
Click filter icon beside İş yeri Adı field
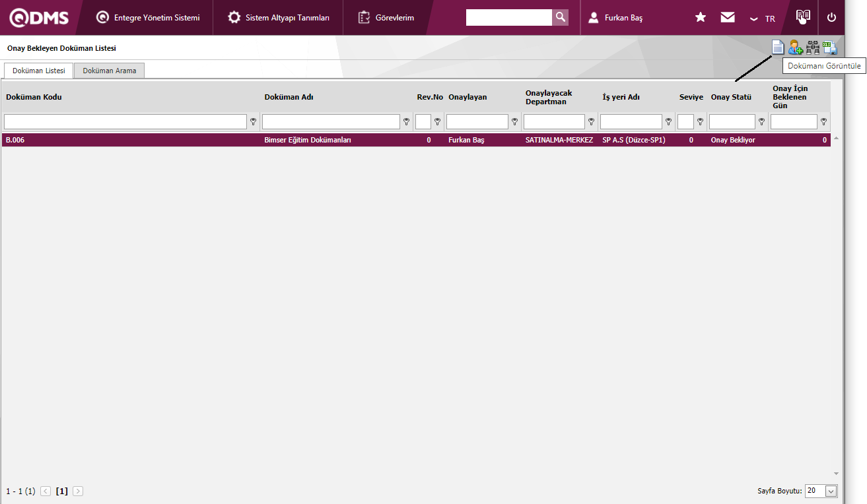point(668,122)
